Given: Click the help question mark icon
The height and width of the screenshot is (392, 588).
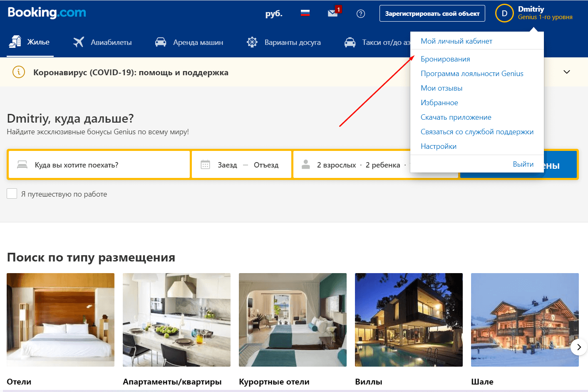Looking at the screenshot, I should pos(361,14).
